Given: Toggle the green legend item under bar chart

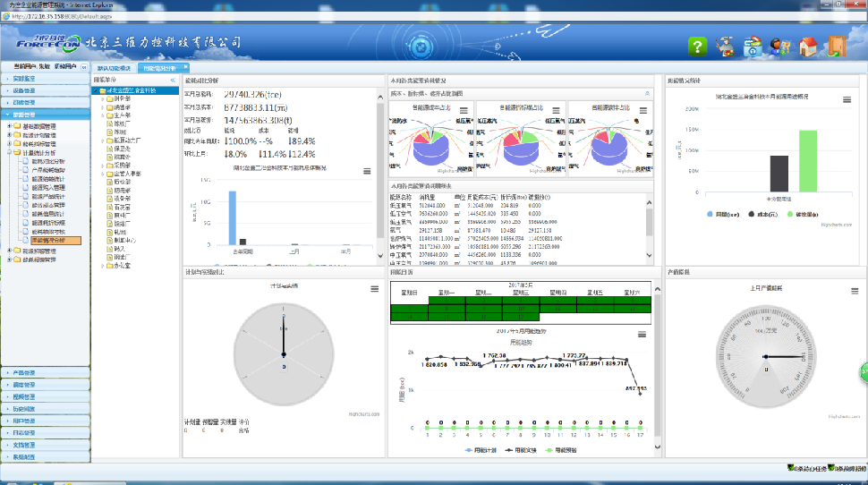Looking at the screenshot, I should [795, 215].
